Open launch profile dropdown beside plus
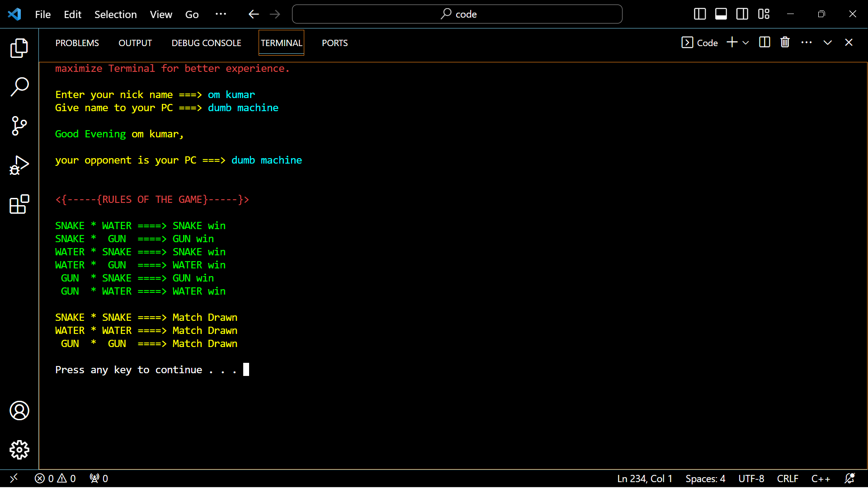 (746, 43)
